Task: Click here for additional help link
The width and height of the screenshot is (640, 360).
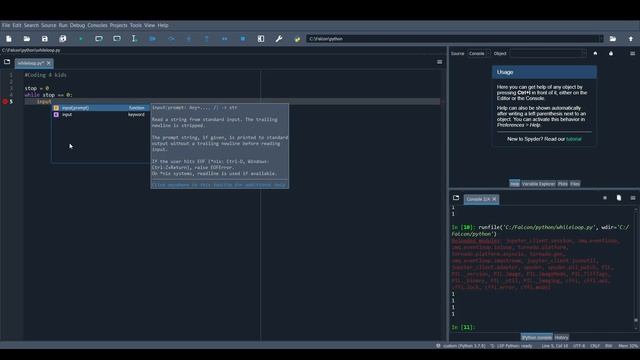Action: point(219,185)
